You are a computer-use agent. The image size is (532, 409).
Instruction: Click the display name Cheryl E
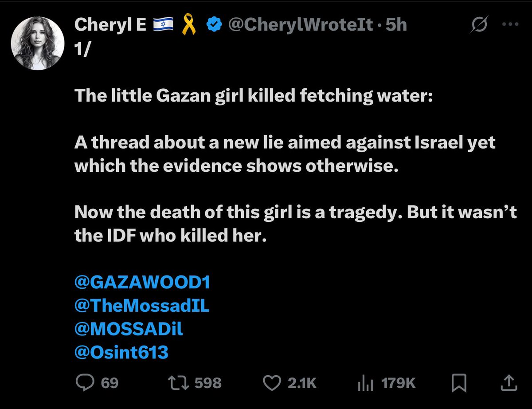click(x=111, y=25)
